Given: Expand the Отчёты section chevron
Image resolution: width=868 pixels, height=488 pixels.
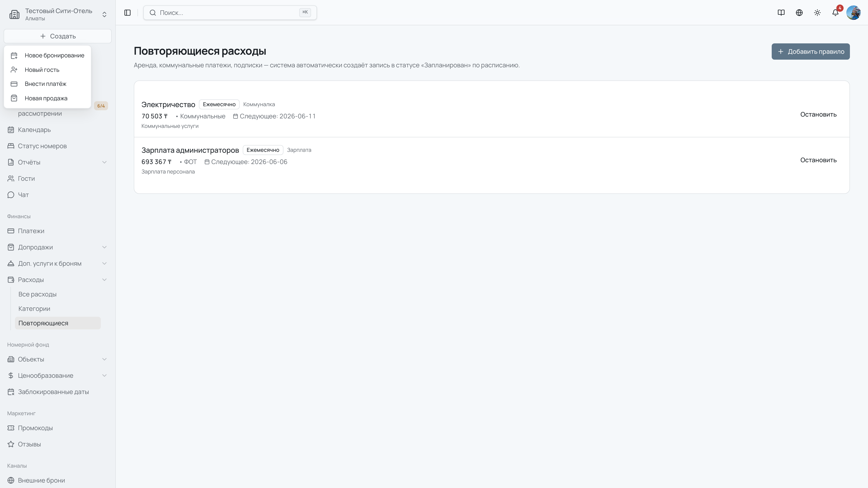Looking at the screenshot, I should pyautogui.click(x=104, y=162).
